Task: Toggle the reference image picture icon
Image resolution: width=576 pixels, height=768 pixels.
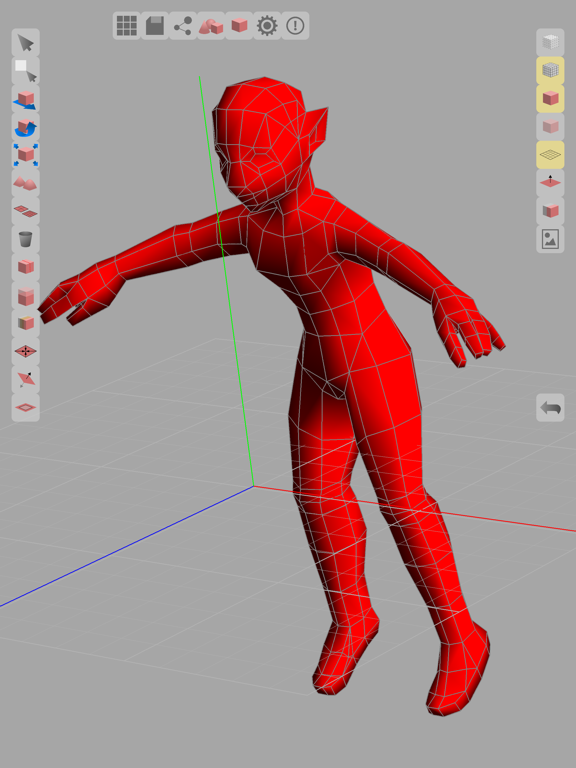Action: [x=550, y=239]
